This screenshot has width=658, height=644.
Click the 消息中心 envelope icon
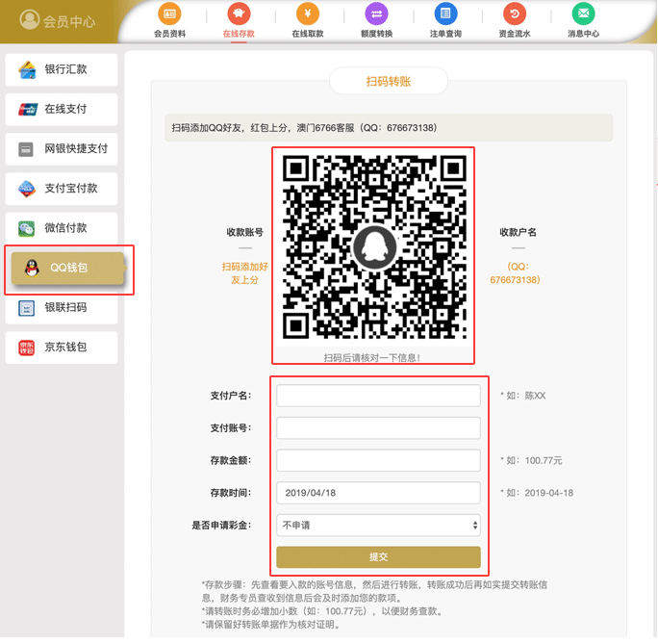(x=583, y=13)
